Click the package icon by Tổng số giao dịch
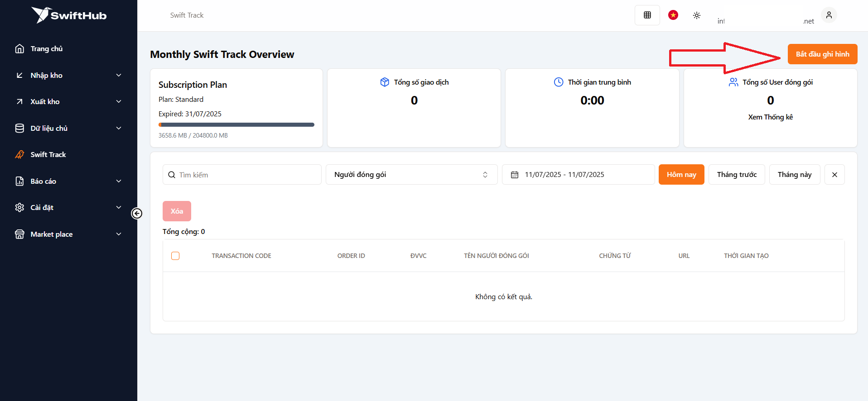Viewport: 868px width, 401px height. (385, 82)
